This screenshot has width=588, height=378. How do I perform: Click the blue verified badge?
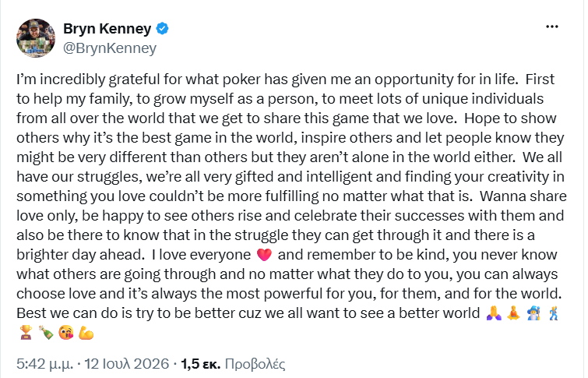click(162, 29)
